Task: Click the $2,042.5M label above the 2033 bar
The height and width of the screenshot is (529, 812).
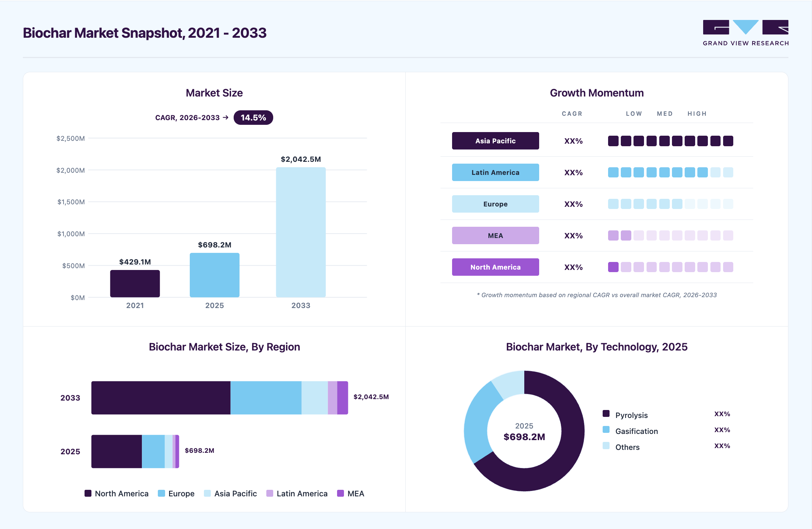Action: [301, 159]
